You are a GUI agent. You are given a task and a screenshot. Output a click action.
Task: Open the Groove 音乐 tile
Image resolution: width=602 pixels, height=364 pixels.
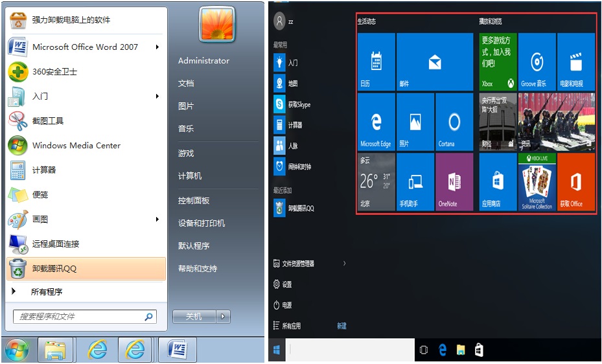tap(537, 62)
